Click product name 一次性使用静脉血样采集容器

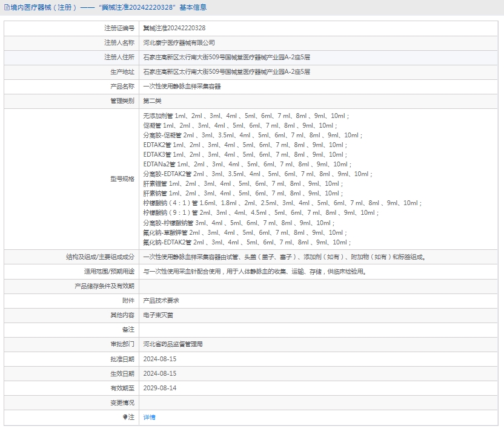click(x=182, y=87)
